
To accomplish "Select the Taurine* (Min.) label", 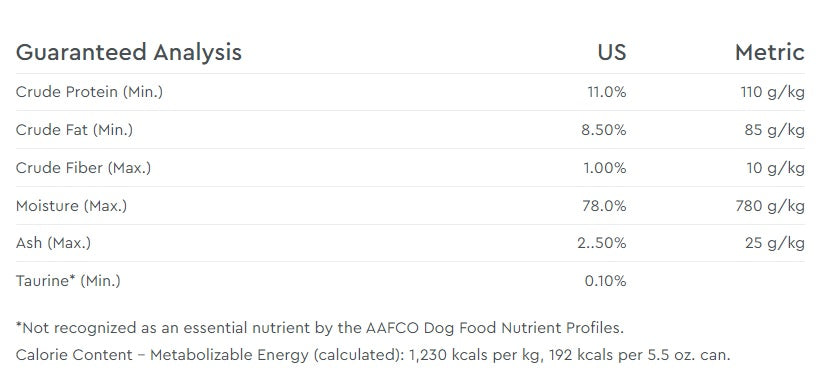I will point(68,280).
